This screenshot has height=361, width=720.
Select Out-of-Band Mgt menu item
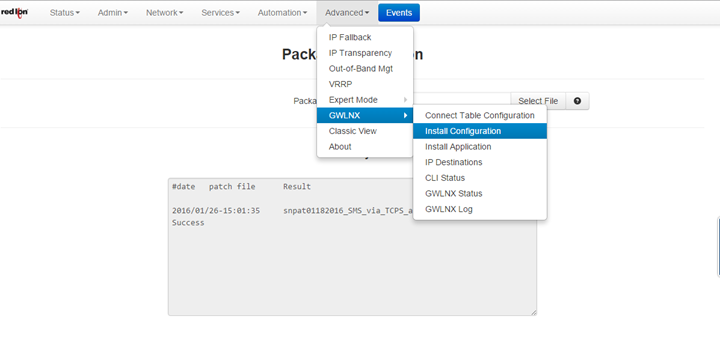pyautogui.click(x=365, y=68)
